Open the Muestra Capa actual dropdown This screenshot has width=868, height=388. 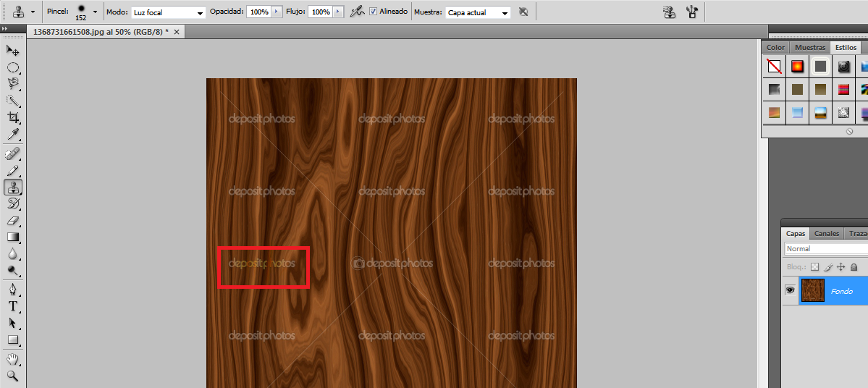pyautogui.click(x=478, y=12)
